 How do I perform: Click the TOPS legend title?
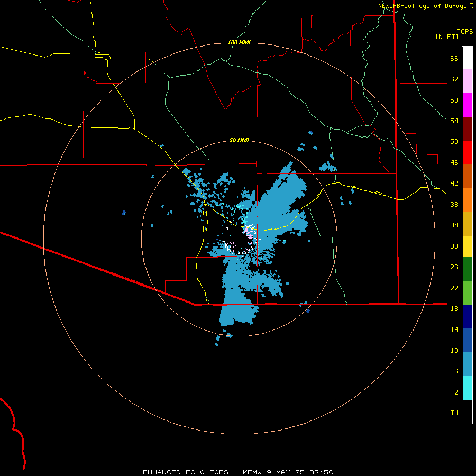coord(465,32)
